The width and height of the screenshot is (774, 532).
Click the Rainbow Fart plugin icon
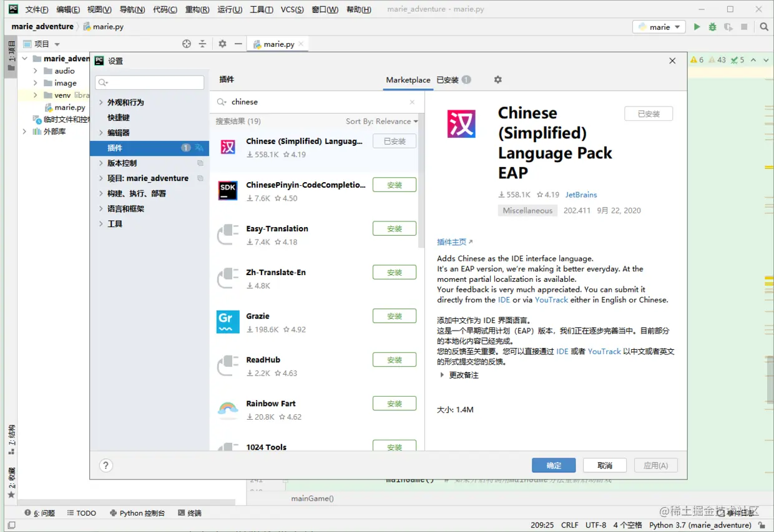pos(228,409)
